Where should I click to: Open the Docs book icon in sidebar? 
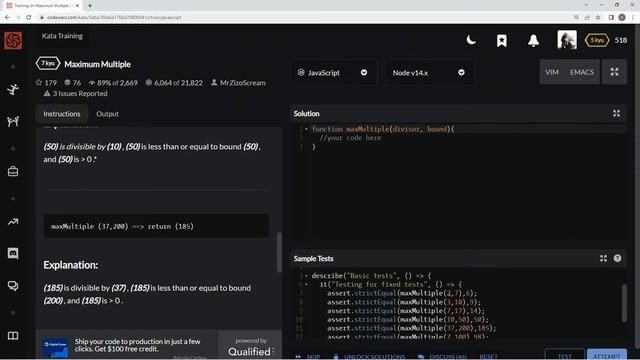pos(13,336)
